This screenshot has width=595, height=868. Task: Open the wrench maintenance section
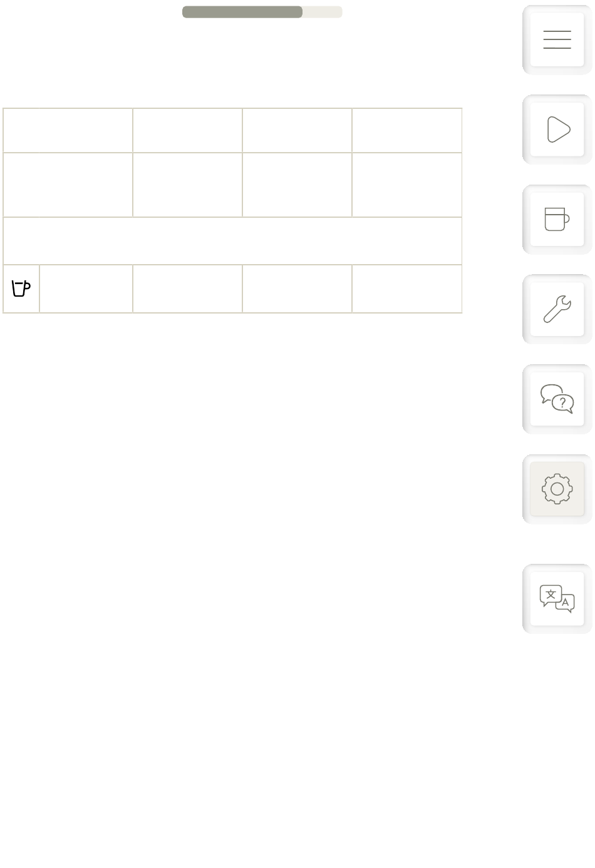click(x=557, y=309)
